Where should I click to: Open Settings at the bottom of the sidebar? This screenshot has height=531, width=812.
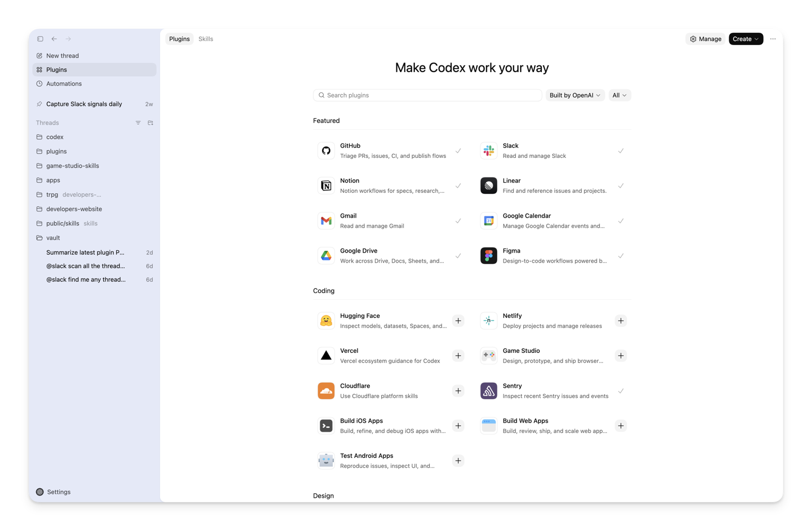(x=58, y=492)
